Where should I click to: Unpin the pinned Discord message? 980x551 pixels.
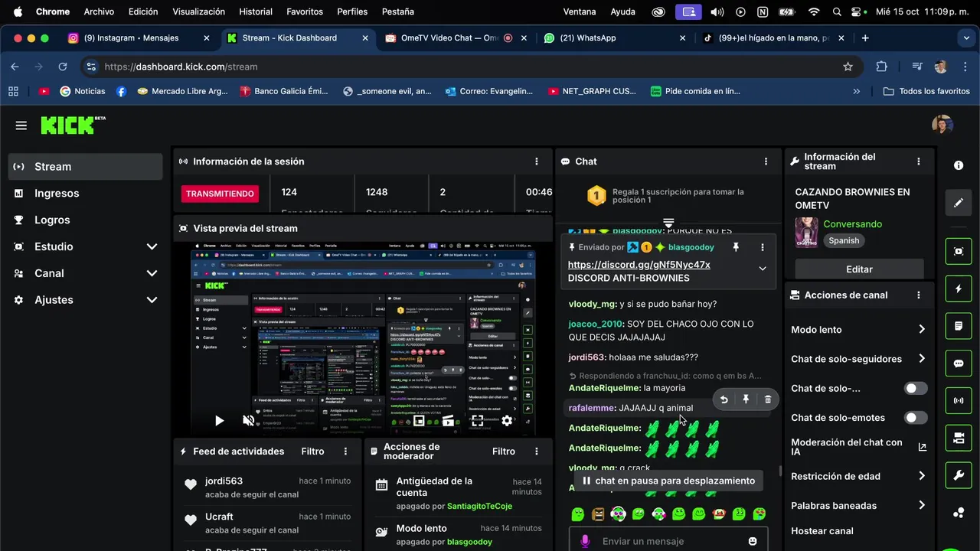[x=736, y=247]
